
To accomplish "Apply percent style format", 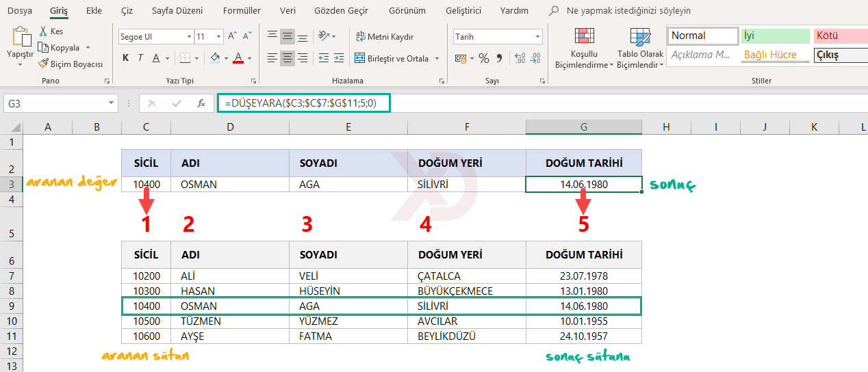I will point(484,58).
